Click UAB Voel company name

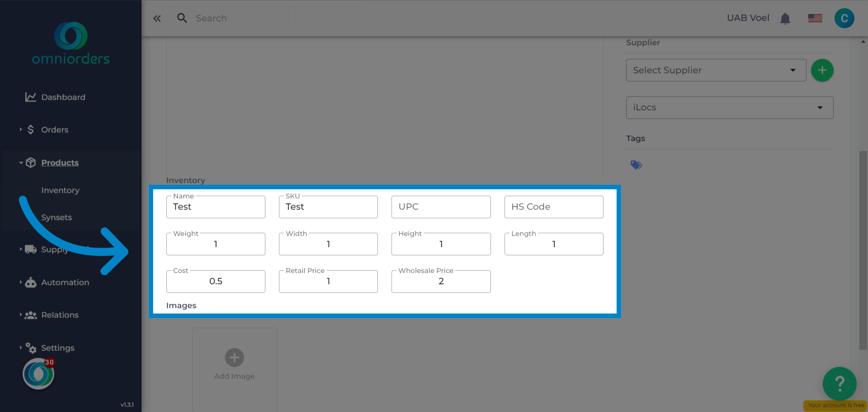click(x=748, y=18)
